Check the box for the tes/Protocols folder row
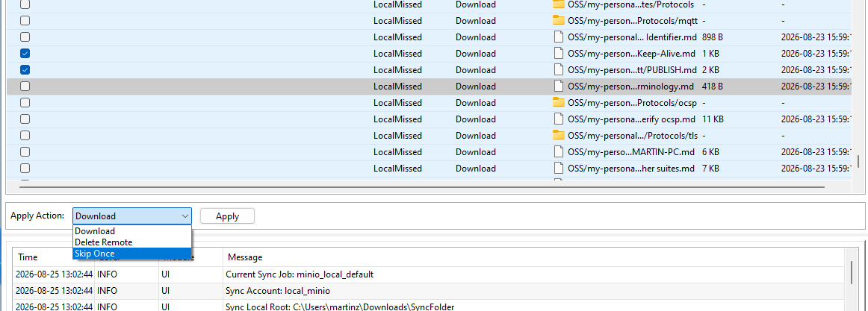The height and width of the screenshot is (311, 868). click(x=25, y=4)
